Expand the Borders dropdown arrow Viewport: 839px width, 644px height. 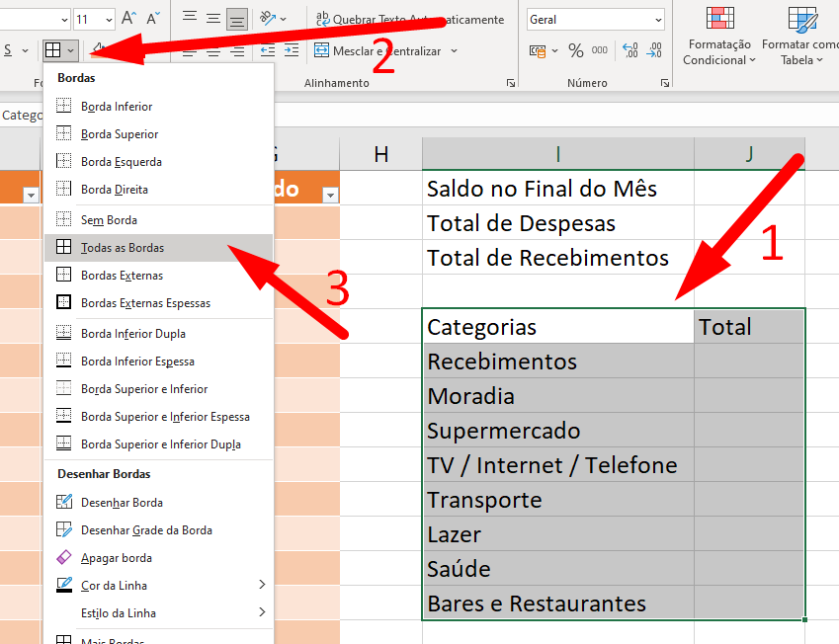[x=70, y=50]
